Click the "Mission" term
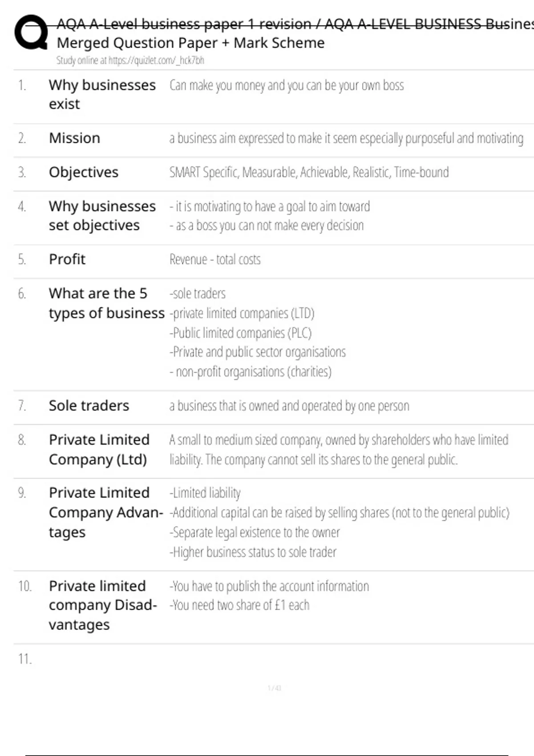 tap(74, 138)
